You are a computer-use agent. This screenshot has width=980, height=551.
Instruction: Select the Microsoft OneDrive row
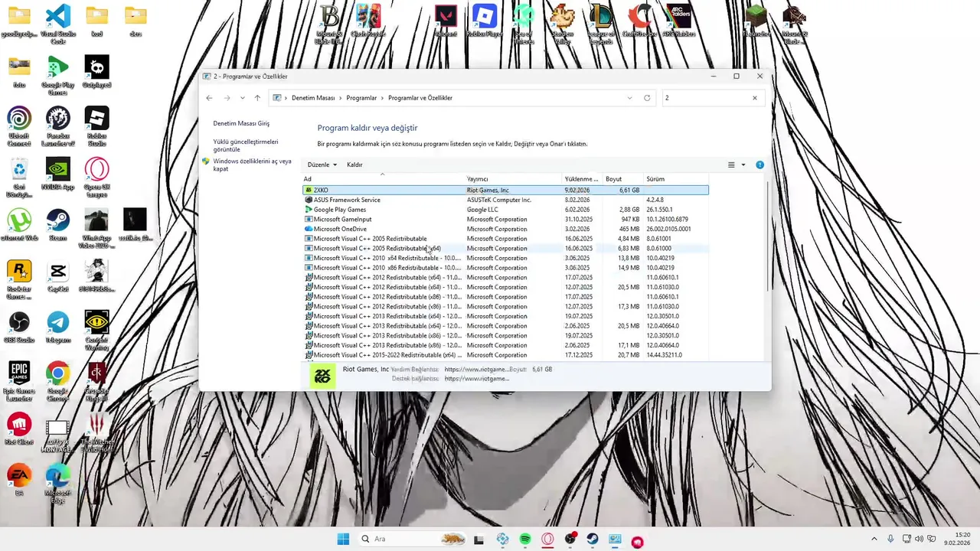pos(505,229)
